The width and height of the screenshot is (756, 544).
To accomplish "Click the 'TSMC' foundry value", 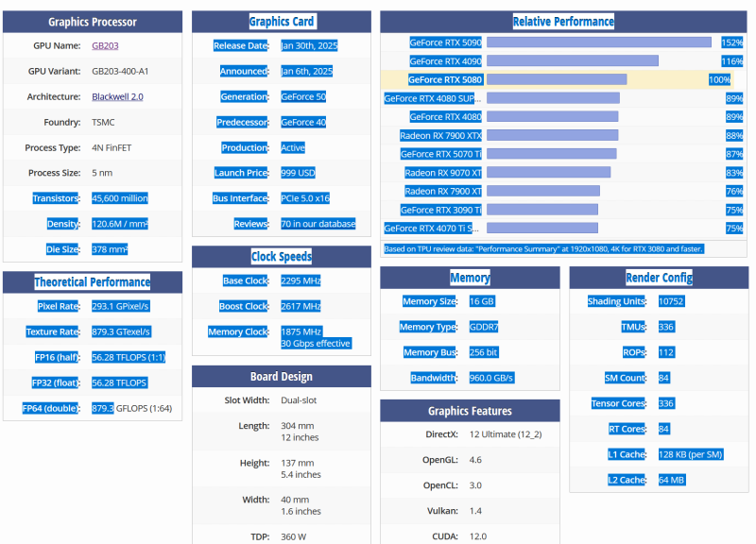I will (103, 123).
